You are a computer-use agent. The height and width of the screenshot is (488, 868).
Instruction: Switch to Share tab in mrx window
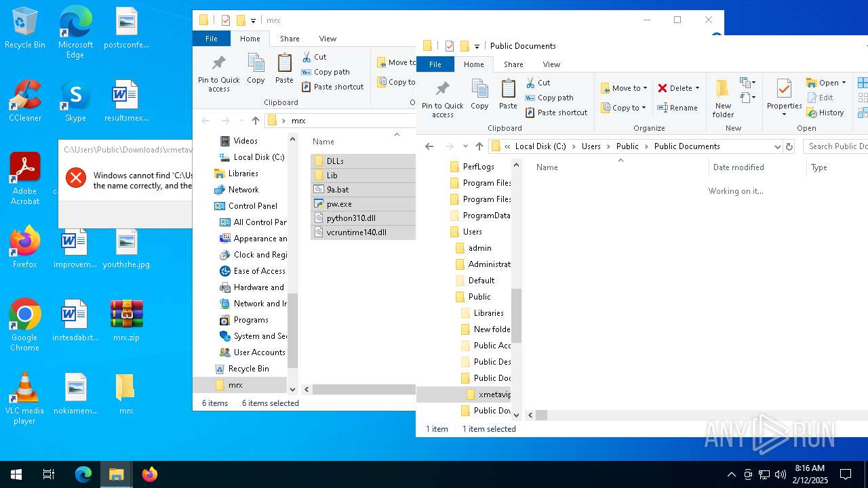coord(290,39)
